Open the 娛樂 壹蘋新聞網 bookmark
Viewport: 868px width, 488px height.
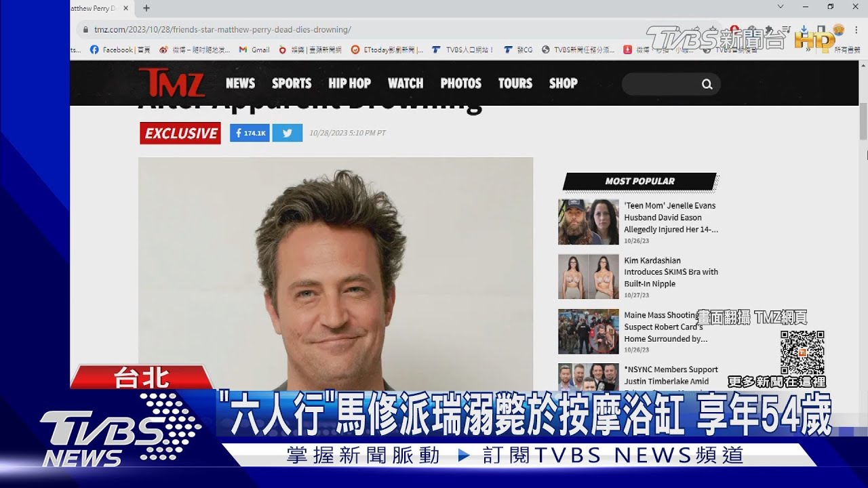[311, 49]
